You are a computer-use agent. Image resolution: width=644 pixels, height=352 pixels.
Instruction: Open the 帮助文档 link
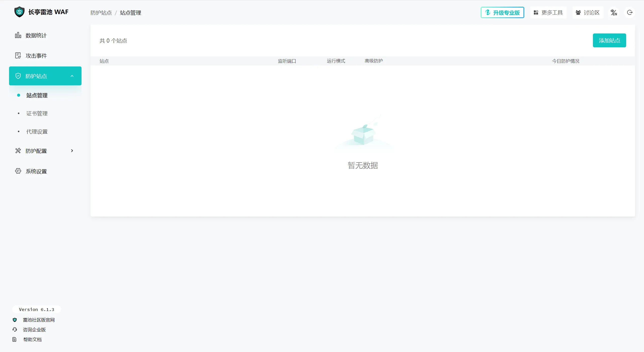[32, 339]
